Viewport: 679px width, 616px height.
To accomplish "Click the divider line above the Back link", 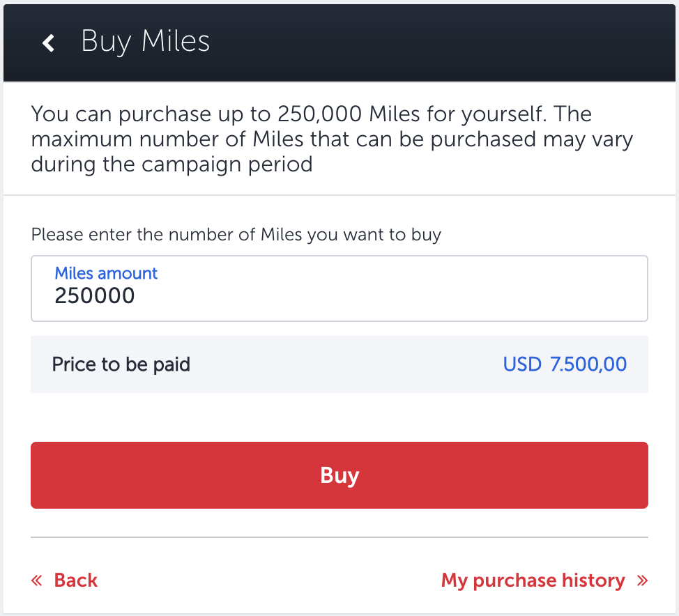I will 339,537.
